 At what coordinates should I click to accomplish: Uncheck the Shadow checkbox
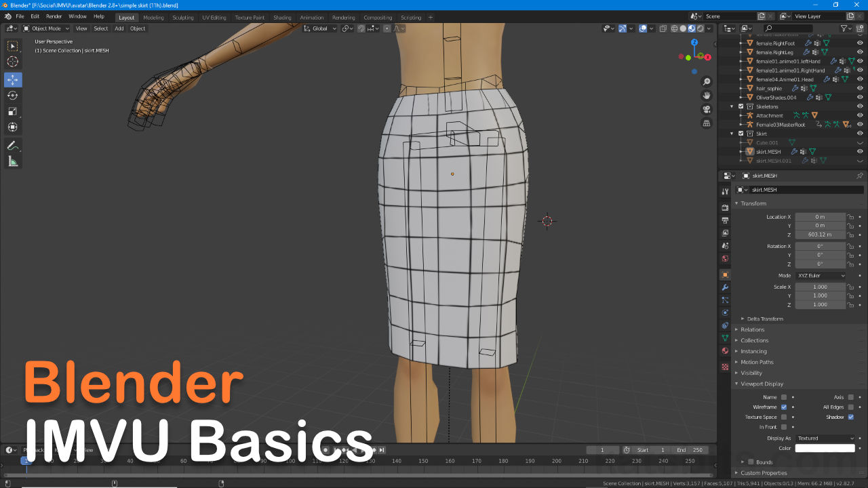(851, 417)
